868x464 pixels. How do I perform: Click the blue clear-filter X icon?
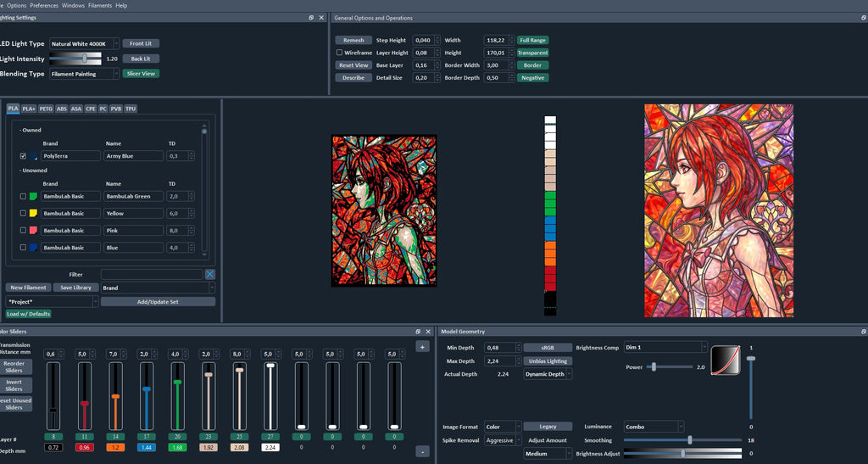pos(210,274)
